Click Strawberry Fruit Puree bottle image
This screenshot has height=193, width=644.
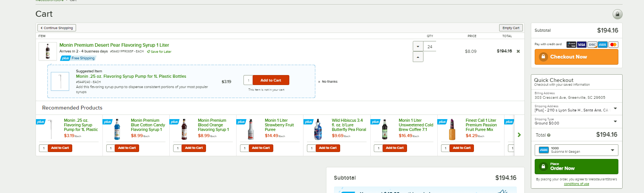(x=251, y=129)
